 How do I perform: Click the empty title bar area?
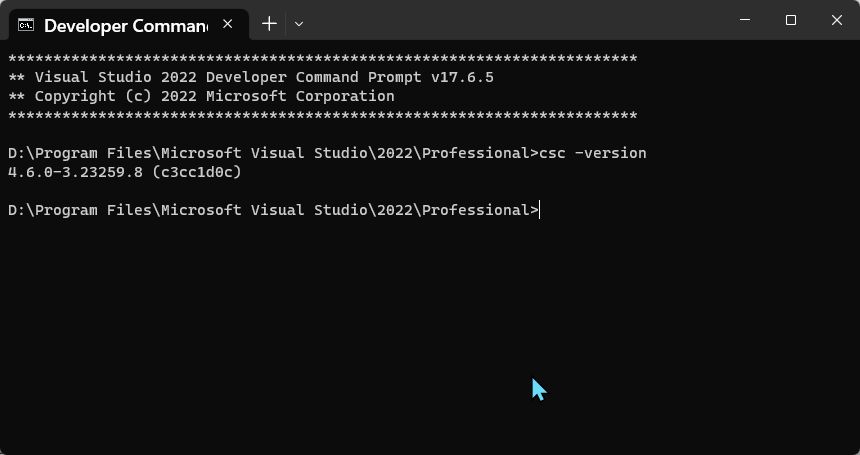(x=516, y=20)
